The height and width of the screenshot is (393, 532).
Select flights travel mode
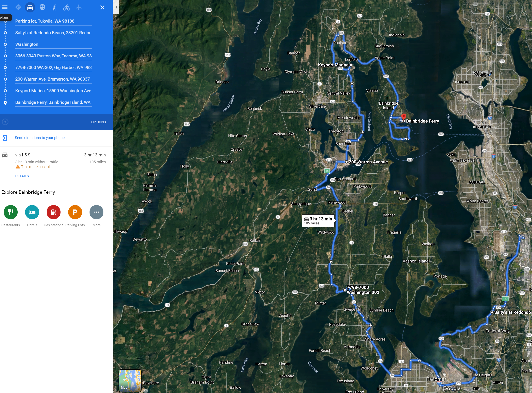click(79, 7)
